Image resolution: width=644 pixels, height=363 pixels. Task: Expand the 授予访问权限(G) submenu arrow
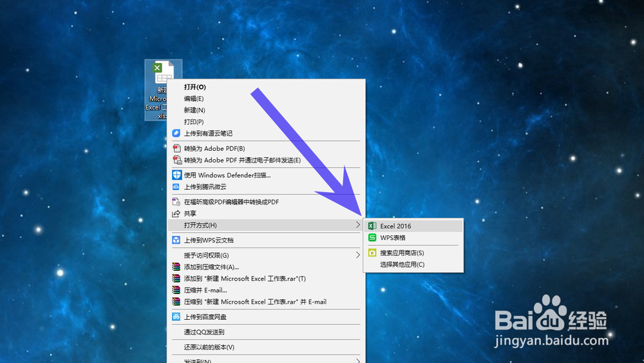click(x=357, y=255)
